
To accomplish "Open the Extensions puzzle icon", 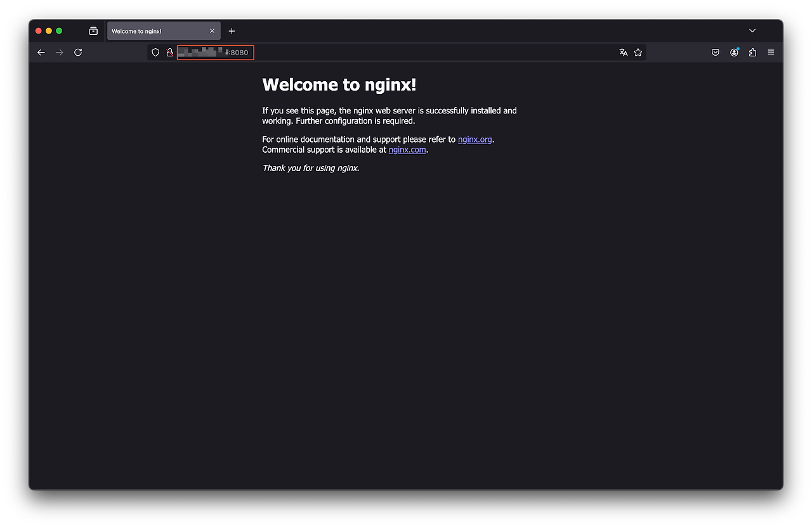I will tap(752, 53).
